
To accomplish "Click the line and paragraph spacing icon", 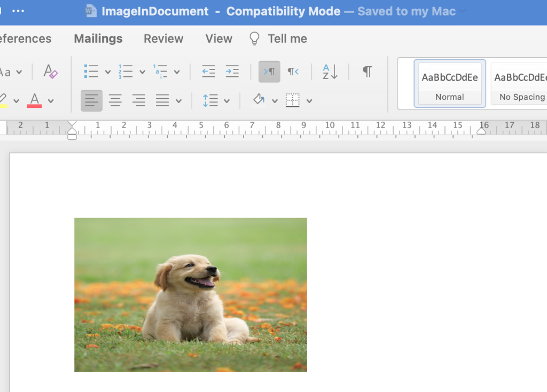I will click(210, 100).
